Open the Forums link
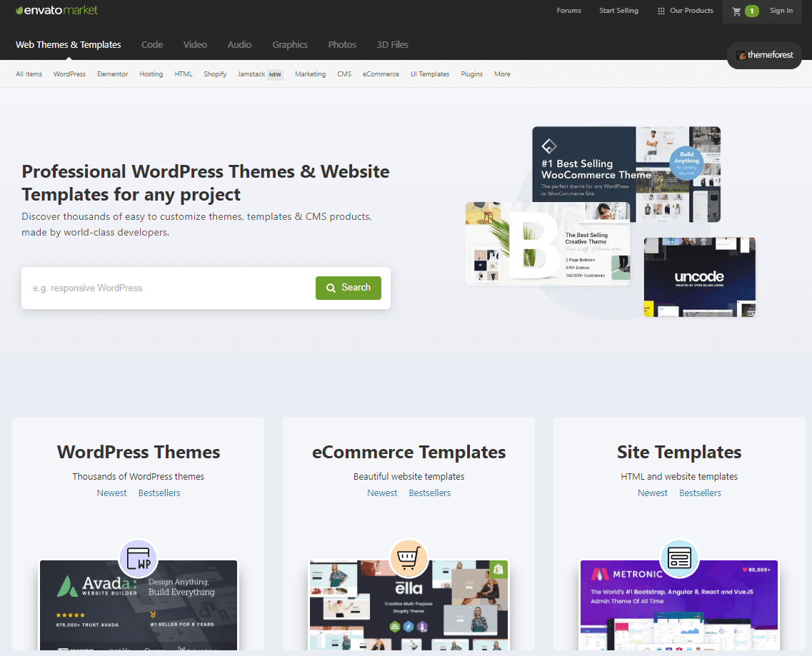The width and height of the screenshot is (812, 656). tap(568, 11)
